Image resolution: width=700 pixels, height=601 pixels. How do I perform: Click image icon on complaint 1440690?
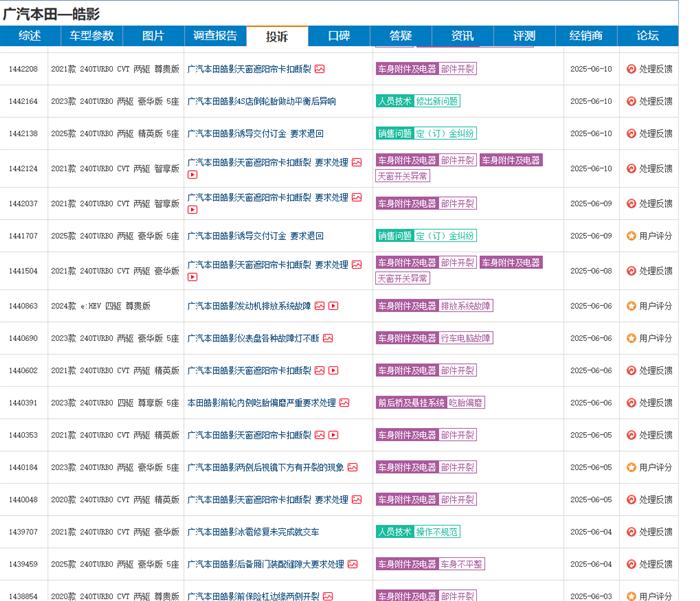pos(328,338)
